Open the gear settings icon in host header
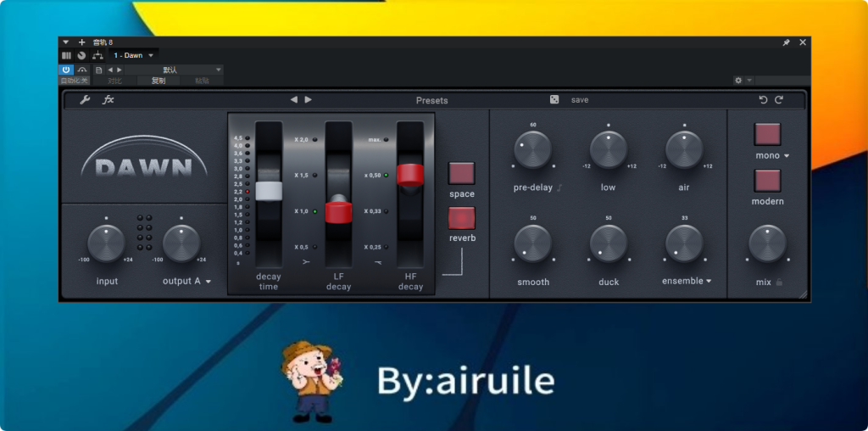The image size is (868, 431). (738, 81)
